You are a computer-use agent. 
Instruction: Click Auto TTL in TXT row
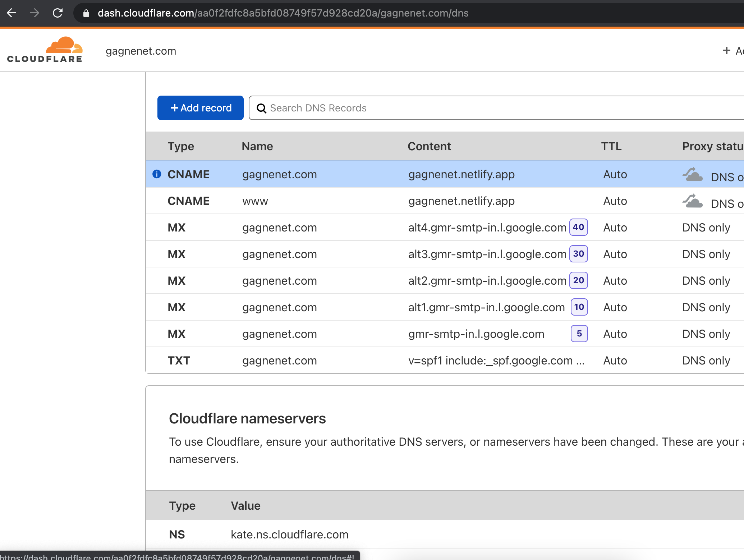click(615, 361)
